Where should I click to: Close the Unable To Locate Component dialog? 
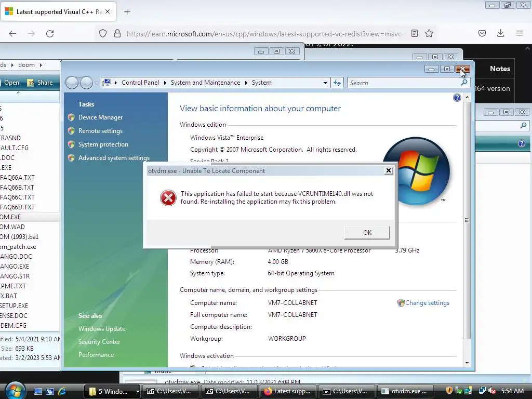point(389,170)
